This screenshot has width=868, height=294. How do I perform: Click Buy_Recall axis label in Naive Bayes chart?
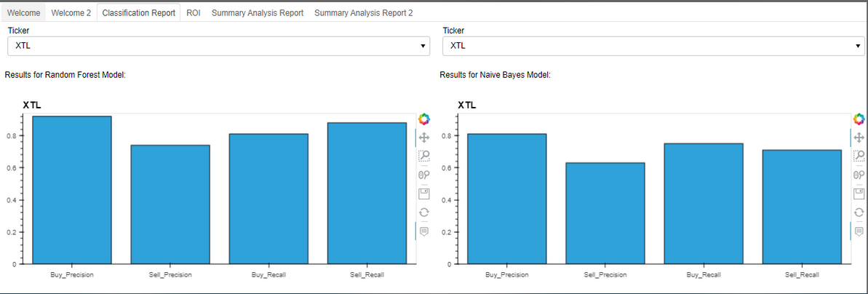(704, 274)
